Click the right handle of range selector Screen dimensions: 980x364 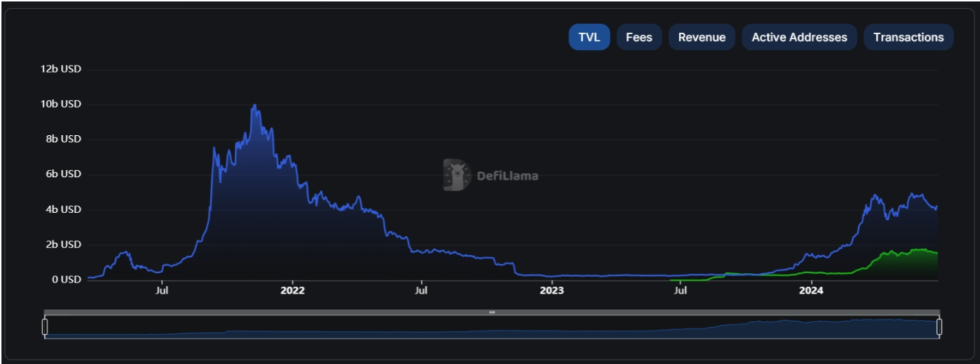(939, 327)
